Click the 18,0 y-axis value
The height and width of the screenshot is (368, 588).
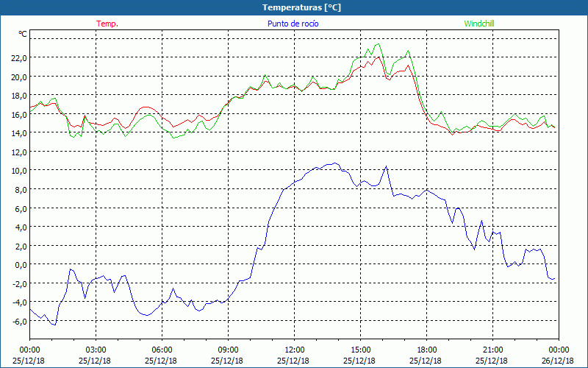coord(20,96)
